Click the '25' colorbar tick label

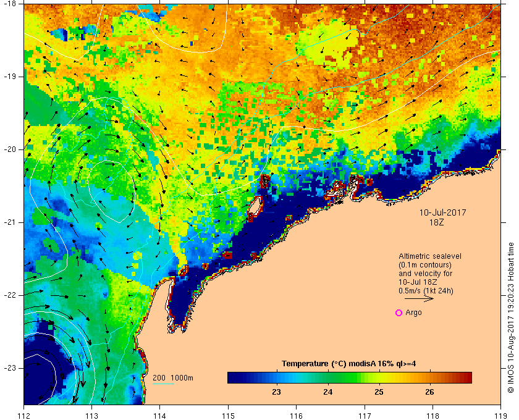point(379,392)
